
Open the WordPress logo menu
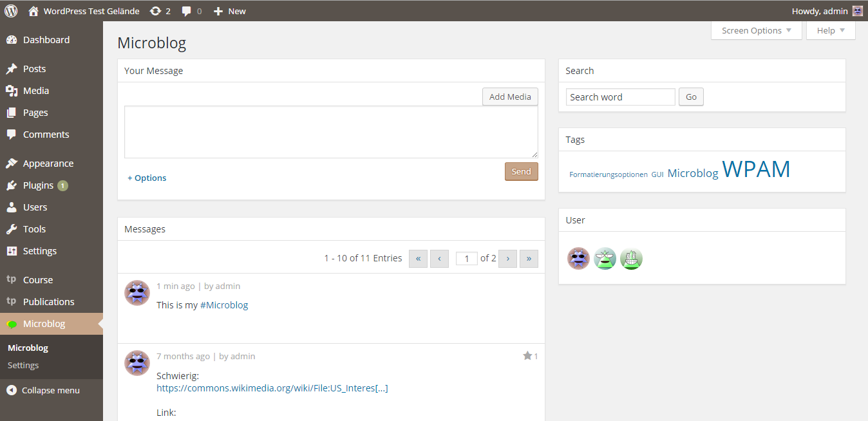[11, 11]
